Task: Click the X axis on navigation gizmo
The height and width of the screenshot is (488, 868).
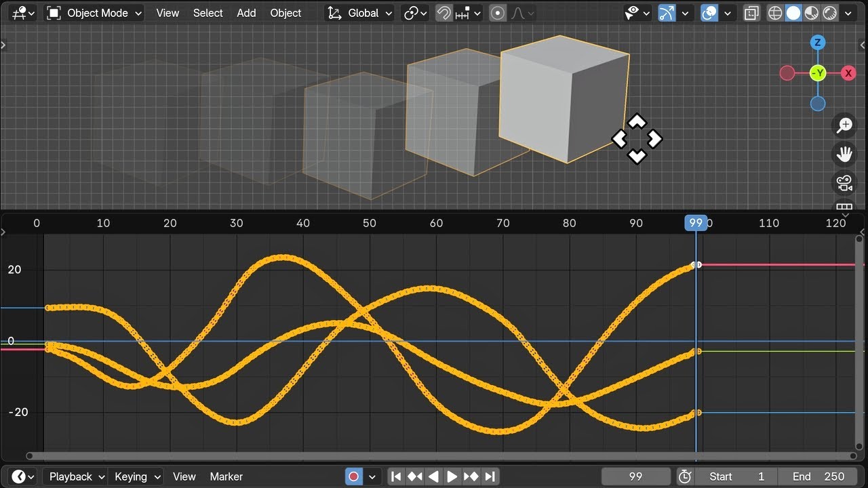Action: pos(848,73)
